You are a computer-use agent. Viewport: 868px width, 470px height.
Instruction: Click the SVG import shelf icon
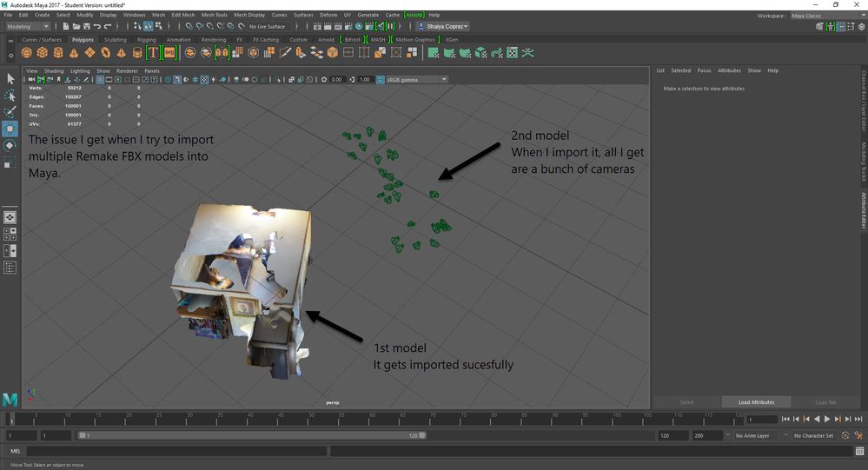[169, 53]
